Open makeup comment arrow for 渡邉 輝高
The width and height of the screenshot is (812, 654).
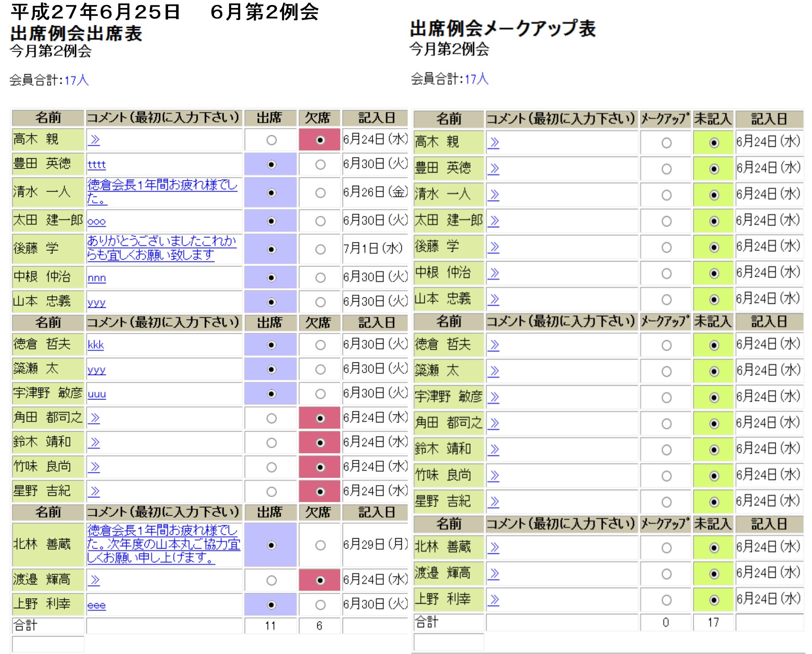493,574
